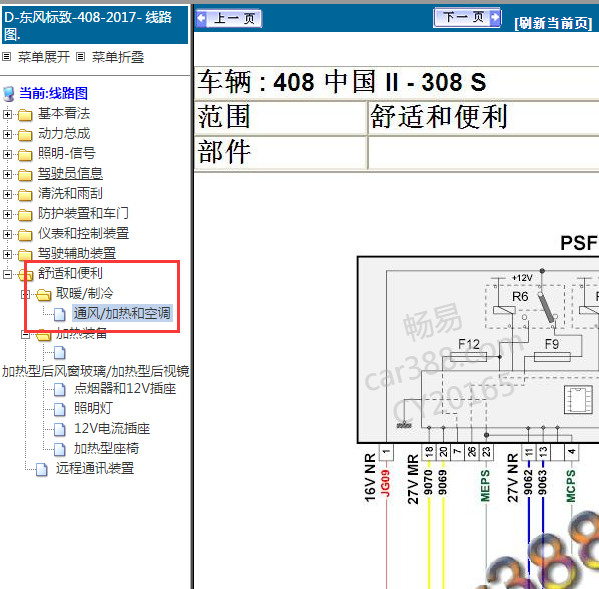Click the icon beside 菜单展开

[x=6, y=57]
